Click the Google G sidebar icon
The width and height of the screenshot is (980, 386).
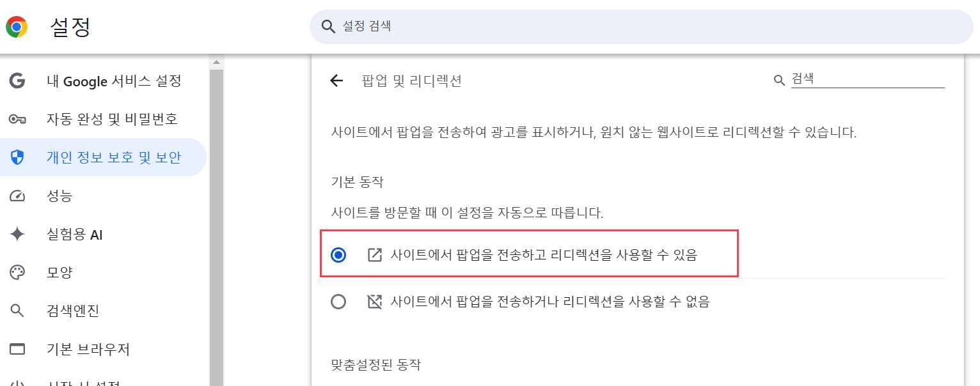pyautogui.click(x=17, y=81)
